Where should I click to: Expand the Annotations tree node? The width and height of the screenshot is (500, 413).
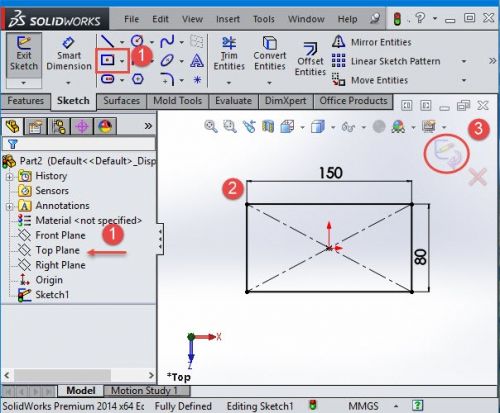click(x=9, y=206)
